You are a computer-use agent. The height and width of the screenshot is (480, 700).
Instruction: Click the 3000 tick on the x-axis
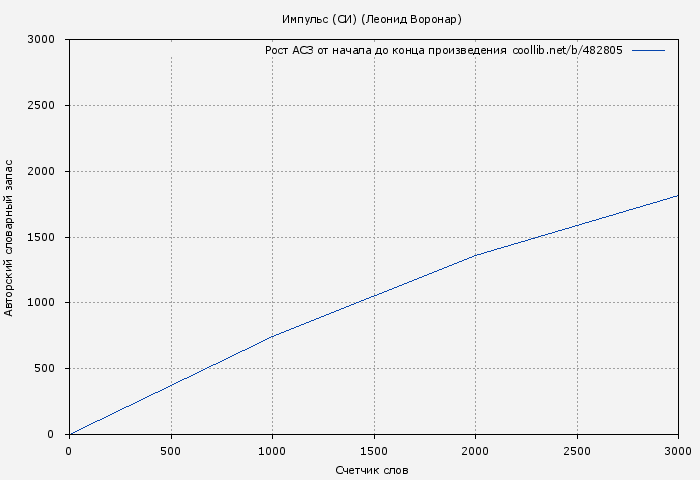click(677, 451)
